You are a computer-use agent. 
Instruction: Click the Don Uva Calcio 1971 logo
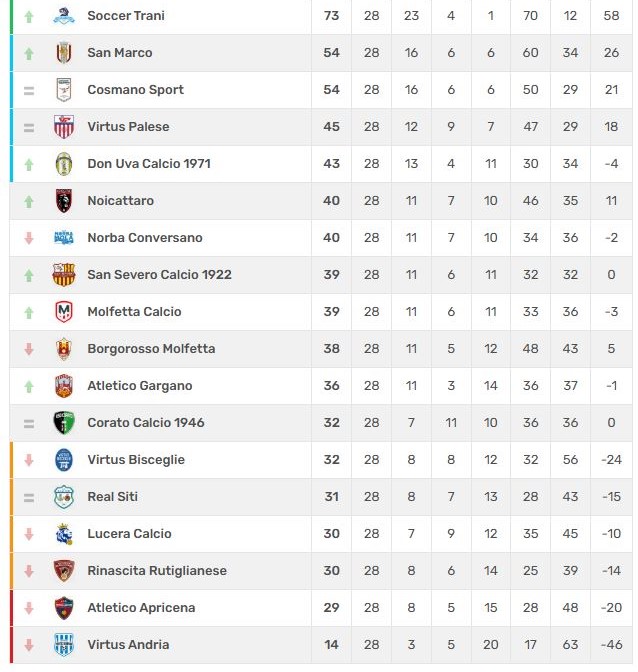[x=64, y=164]
